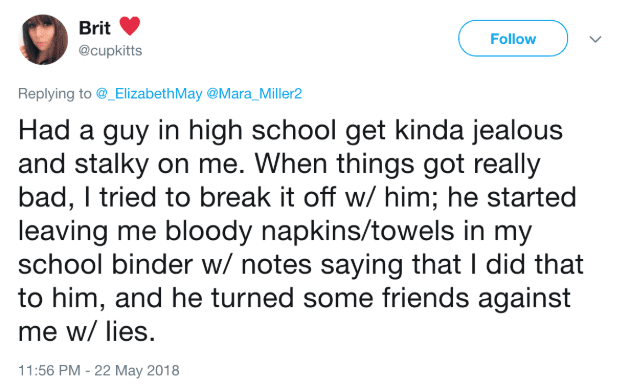Image resolution: width=628 pixels, height=390 pixels.
Task: Click the date 22 May 2018
Action: coord(137,370)
